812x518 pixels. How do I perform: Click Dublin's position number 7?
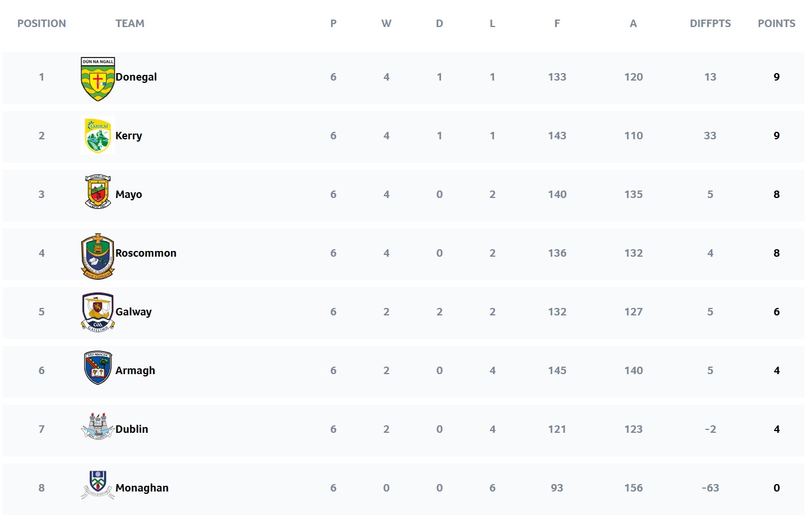[x=41, y=429]
